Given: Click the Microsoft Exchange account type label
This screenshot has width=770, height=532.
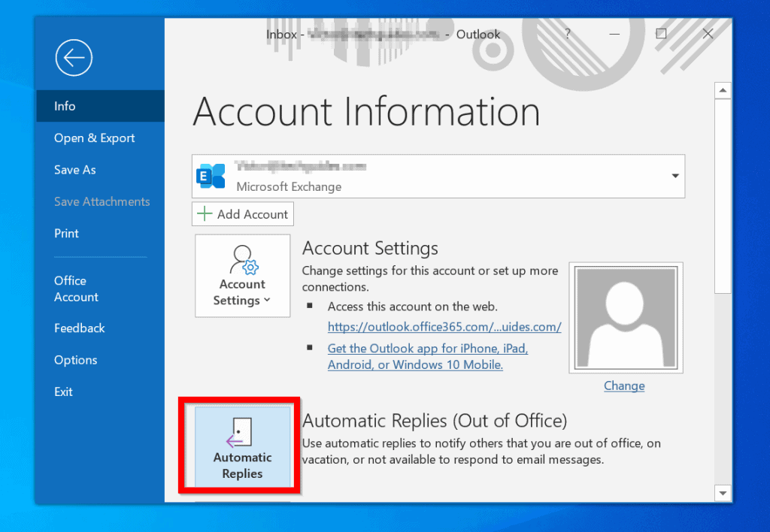Looking at the screenshot, I should tap(289, 187).
